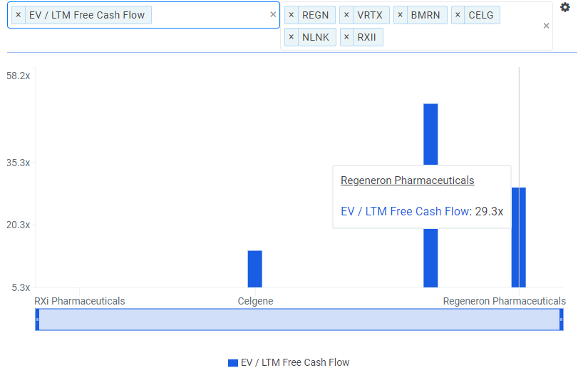This screenshot has width=588, height=373.
Task: Open chart settings gear icon
Action: click(x=564, y=7)
